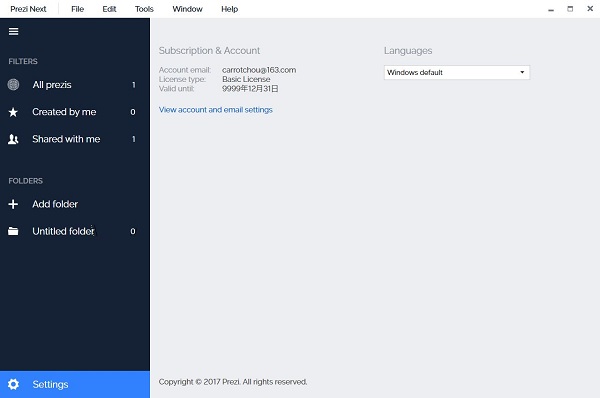Open the Prezi Next menu

point(28,9)
